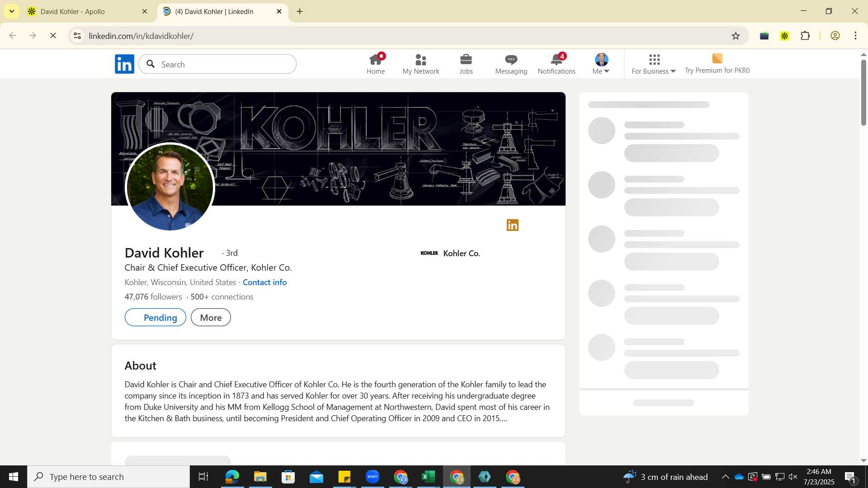View 47,076 followers text

click(153, 297)
